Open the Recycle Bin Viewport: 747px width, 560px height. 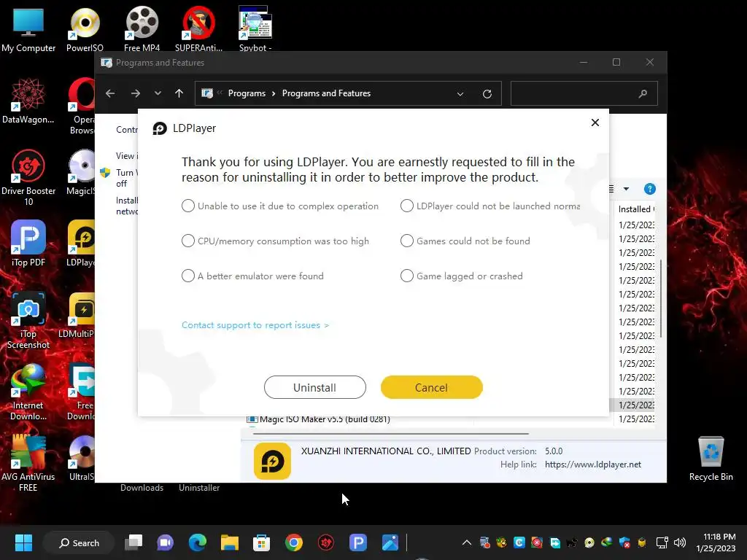pyautogui.click(x=711, y=459)
